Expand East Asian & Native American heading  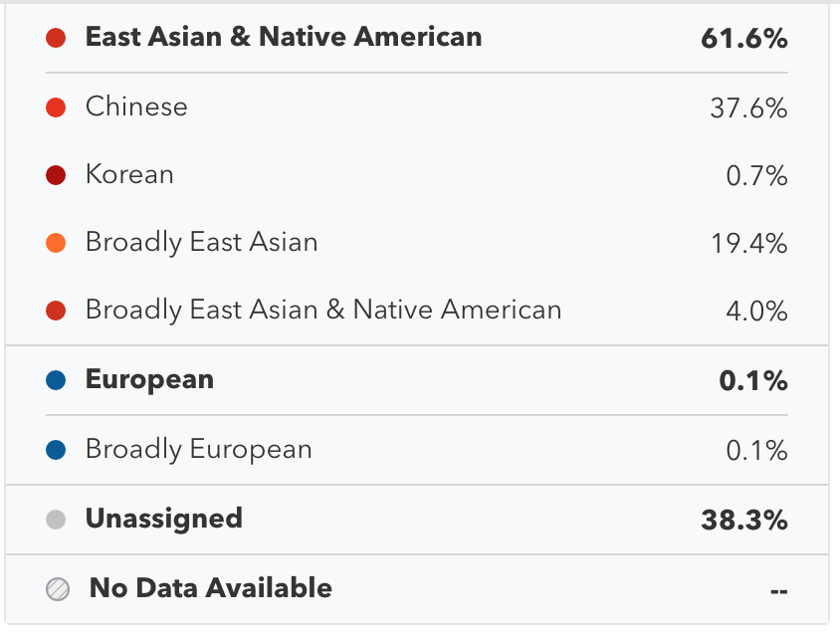coord(284,37)
